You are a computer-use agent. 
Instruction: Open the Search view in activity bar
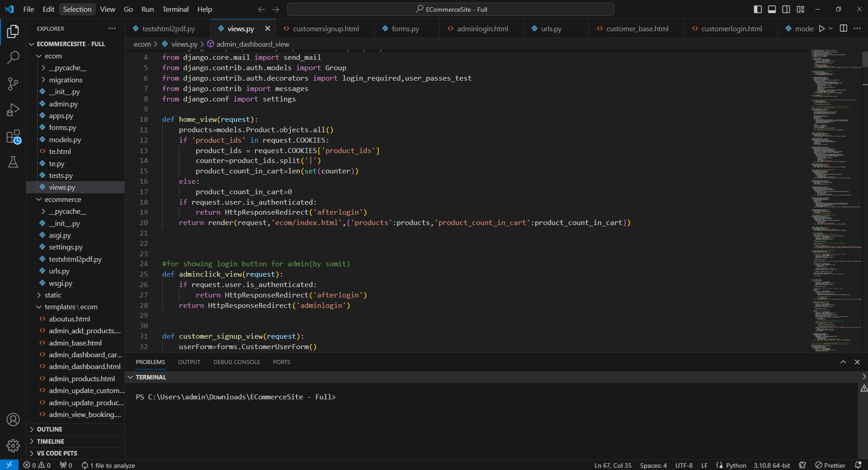(13, 58)
